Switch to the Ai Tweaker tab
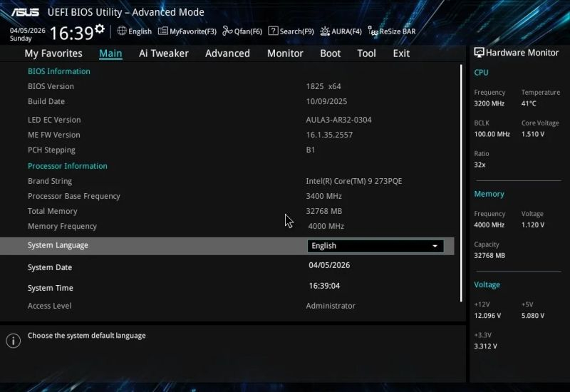570x392 pixels. pos(163,53)
